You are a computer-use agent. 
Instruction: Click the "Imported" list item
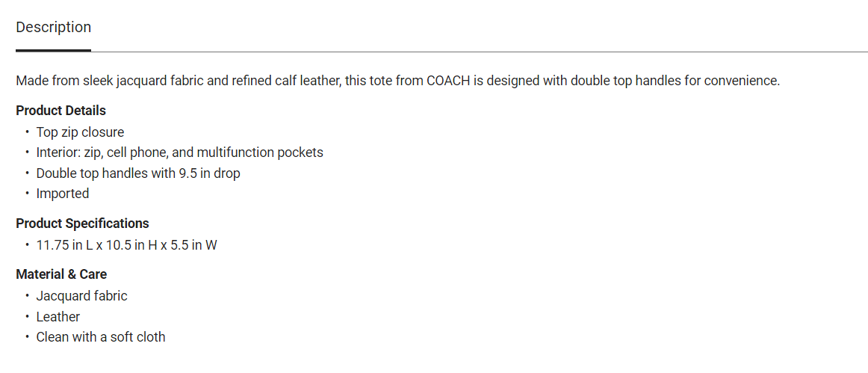coord(63,194)
